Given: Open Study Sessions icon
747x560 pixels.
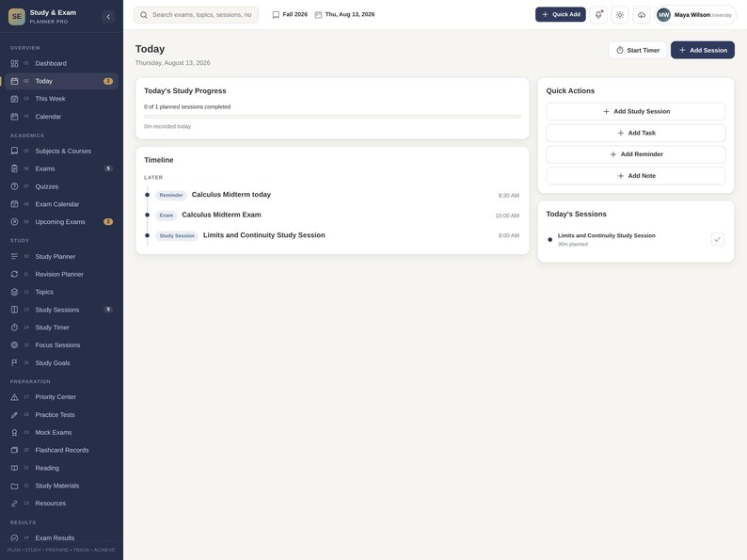Looking at the screenshot, I should click(14, 310).
